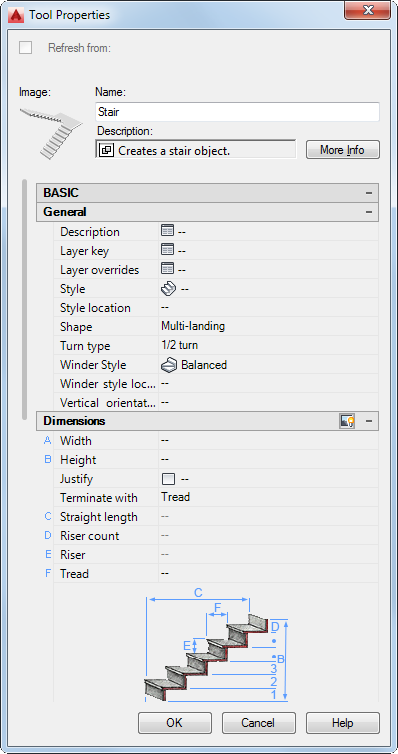
Task: Click the Justify value box
Action: 168,479
